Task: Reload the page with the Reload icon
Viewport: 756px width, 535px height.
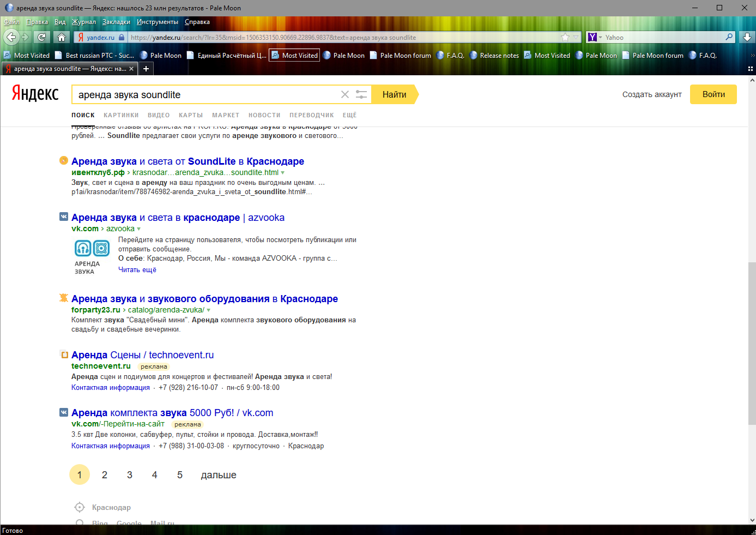Action: (x=42, y=37)
